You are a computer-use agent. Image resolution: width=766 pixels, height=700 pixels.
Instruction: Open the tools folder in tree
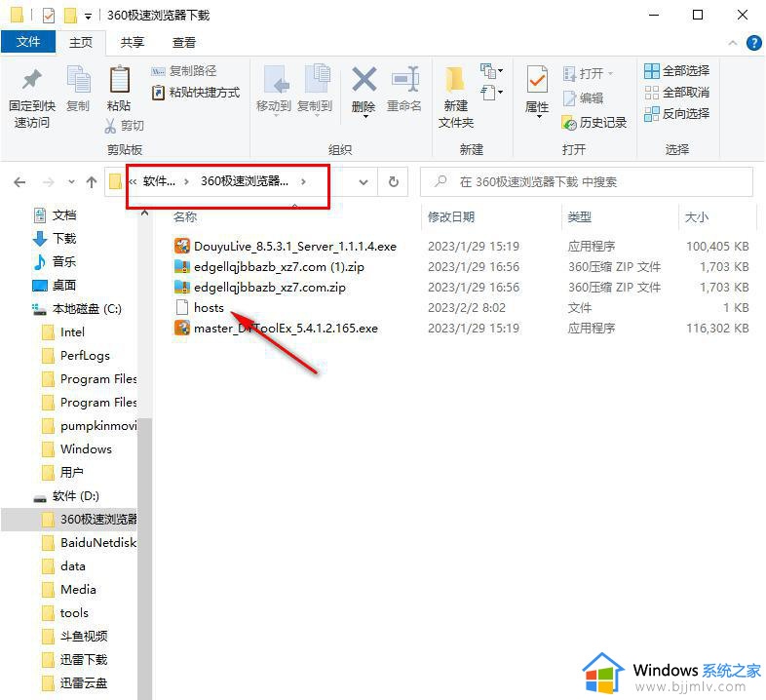pos(65,613)
